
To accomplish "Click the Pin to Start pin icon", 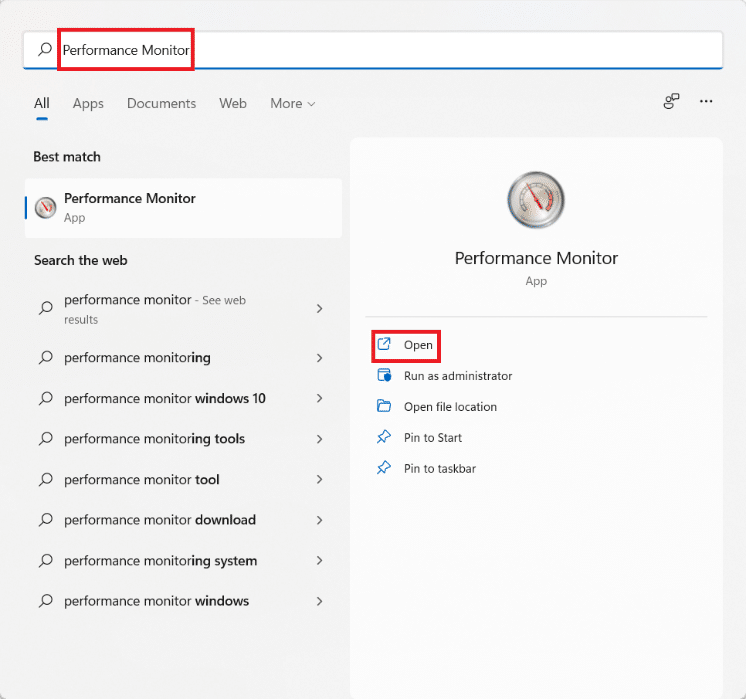I will tap(383, 438).
